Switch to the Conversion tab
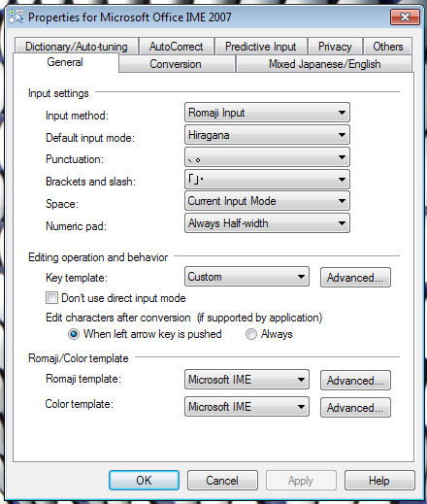This screenshot has width=427, height=504. pos(177,64)
